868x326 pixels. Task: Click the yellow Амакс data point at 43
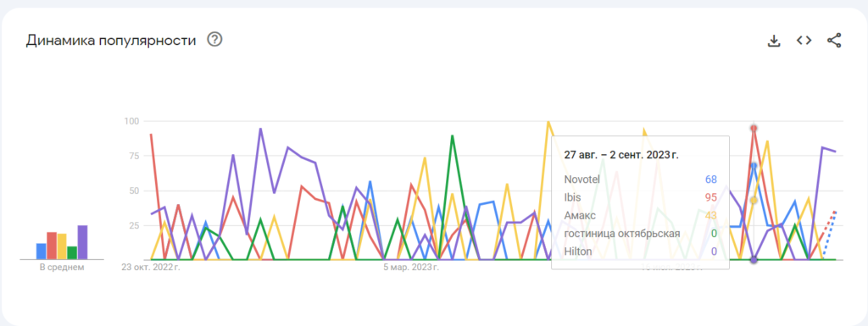click(x=754, y=200)
